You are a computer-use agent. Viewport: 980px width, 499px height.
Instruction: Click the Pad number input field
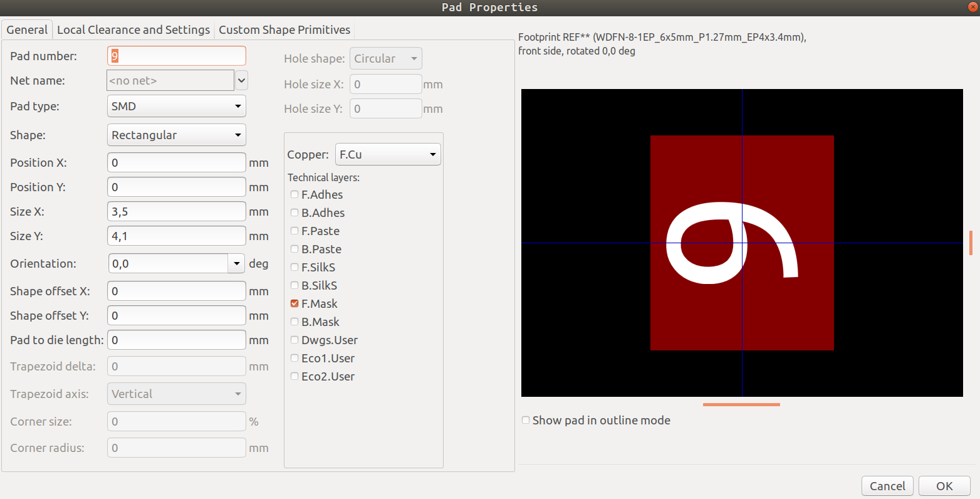point(176,56)
